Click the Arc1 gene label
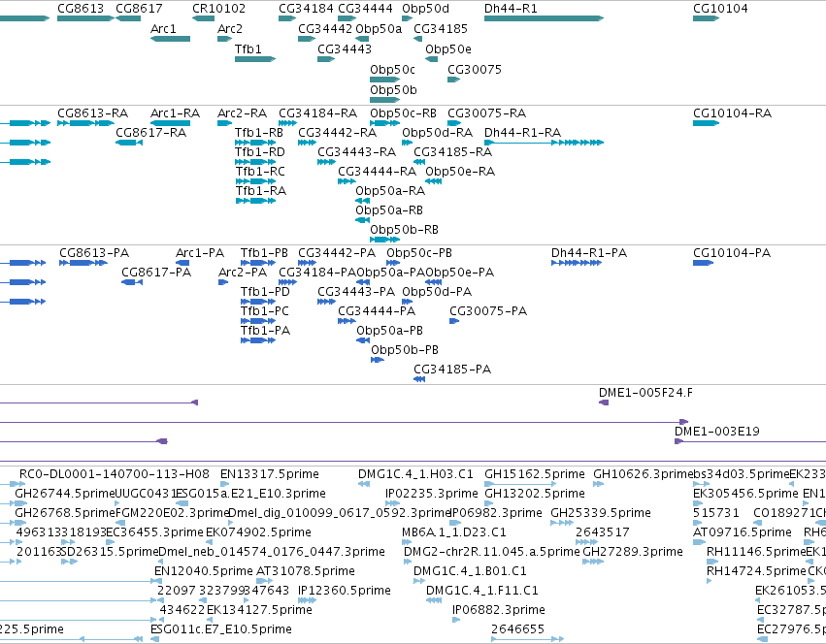Screen dimensions: 826x644 pyautogui.click(x=163, y=29)
